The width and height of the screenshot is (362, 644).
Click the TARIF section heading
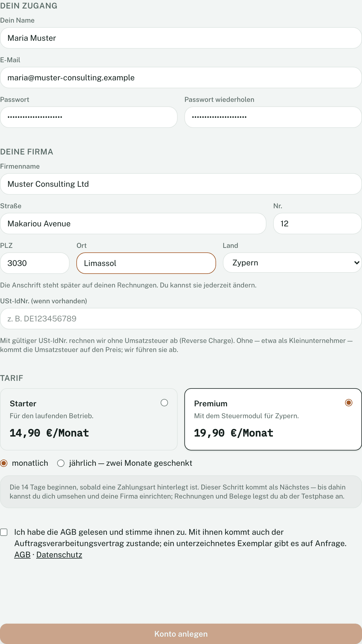[x=12, y=378]
